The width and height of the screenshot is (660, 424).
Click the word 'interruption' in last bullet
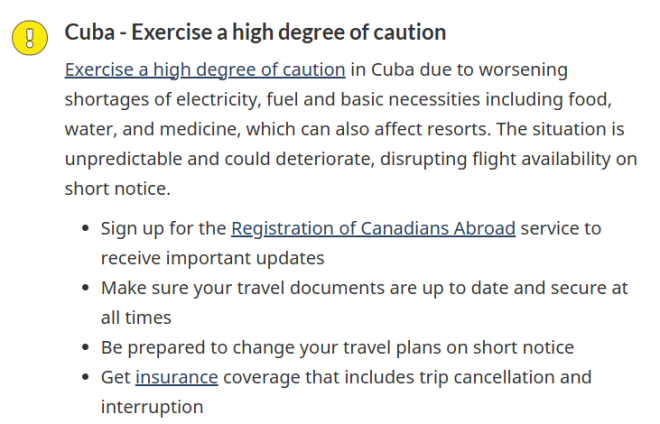(x=152, y=407)
